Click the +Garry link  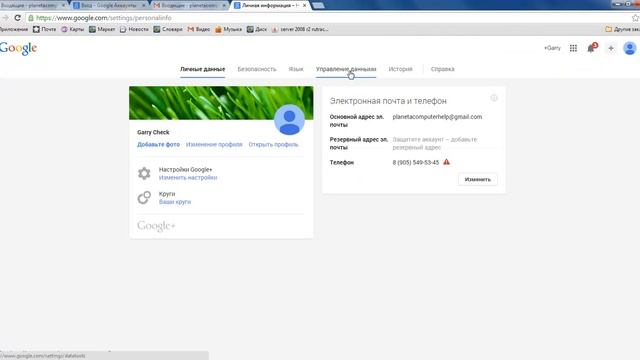pos(552,48)
